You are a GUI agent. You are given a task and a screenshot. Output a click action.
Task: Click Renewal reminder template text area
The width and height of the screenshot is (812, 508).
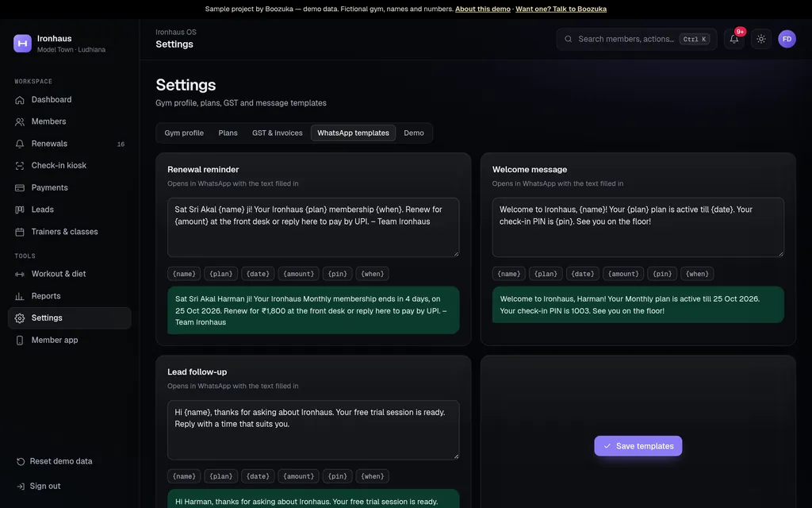(313, 227)
